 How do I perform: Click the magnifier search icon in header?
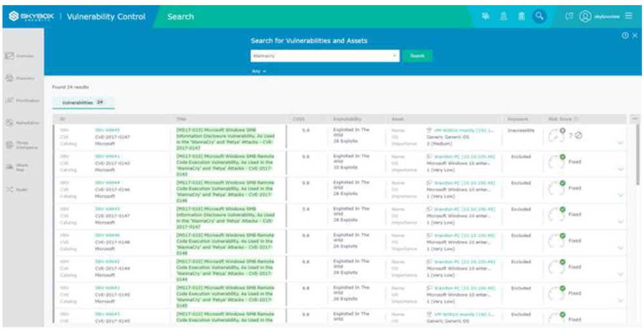click(x=539, y=17)
